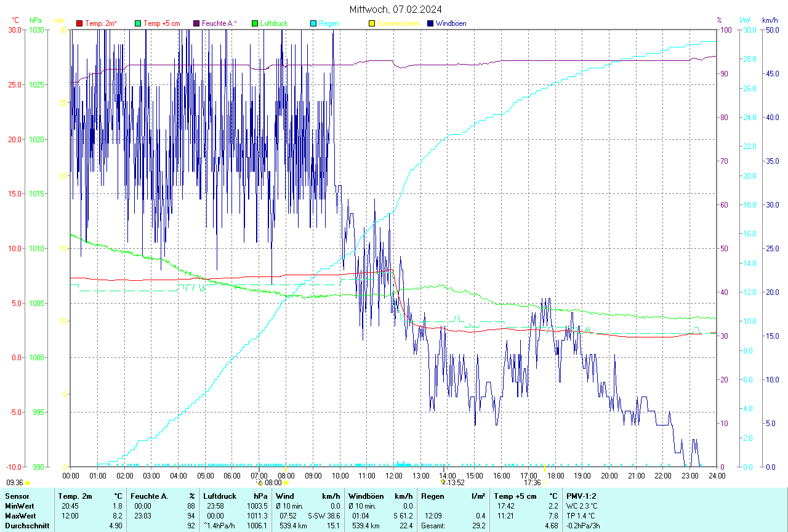Click the WC 2.3 °C value
The width and height of the screenshot is (788, 532).
582,506
